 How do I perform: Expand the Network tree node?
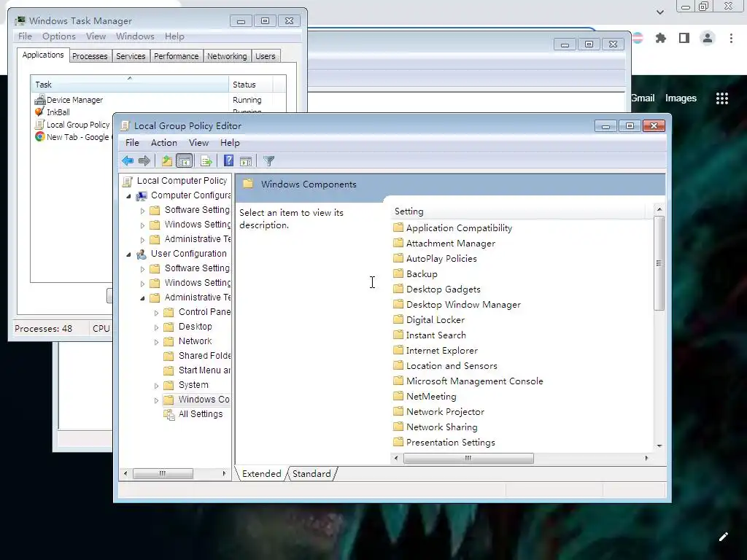click(x=156, y=342)
